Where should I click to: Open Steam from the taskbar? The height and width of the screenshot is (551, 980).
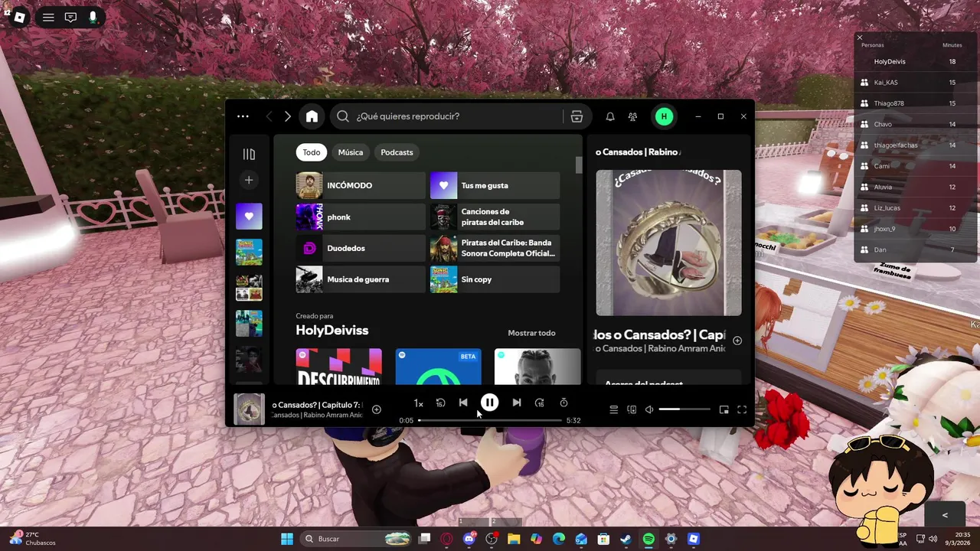626,539
